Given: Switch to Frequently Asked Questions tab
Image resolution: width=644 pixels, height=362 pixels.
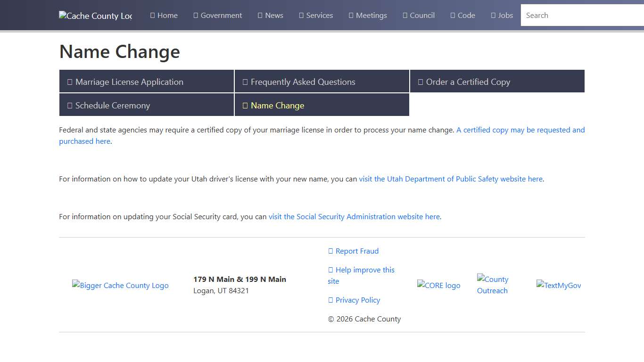Looking at the screenshot, I should point(322,82).
